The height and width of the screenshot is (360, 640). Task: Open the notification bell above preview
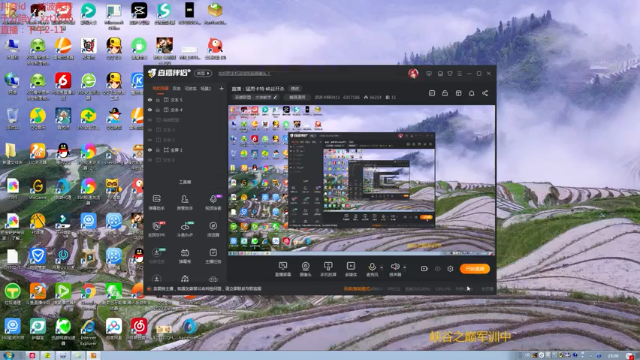coord(471,93)
